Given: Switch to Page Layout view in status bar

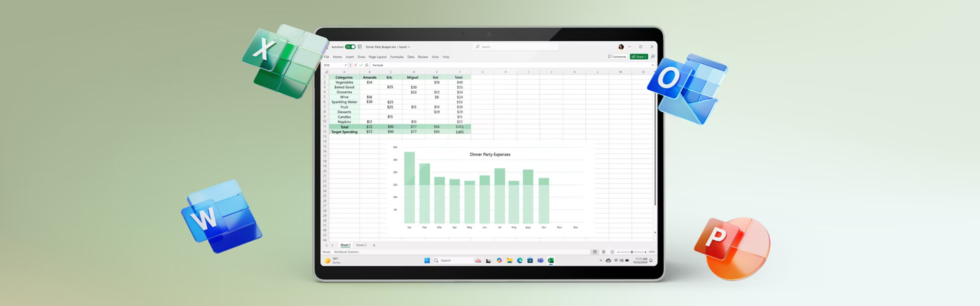Looking at the screenshot, I should pyautogui.click(x=603, y=252).
